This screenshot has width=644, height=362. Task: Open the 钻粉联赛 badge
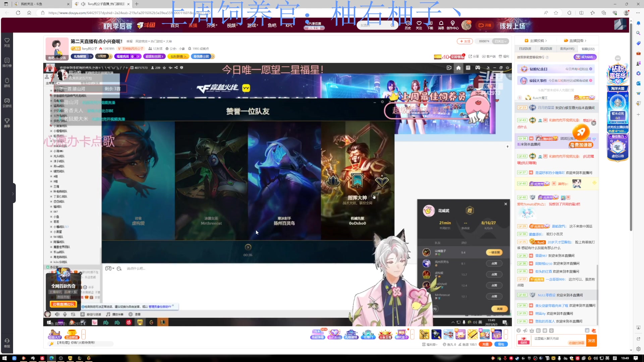(x=178, y=56)
